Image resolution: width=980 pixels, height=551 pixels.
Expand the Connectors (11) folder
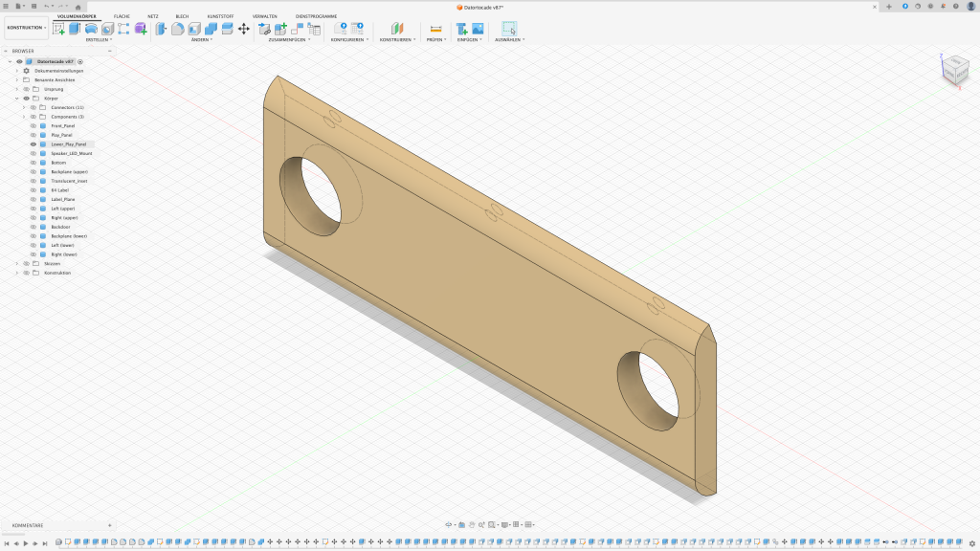[x=23, y=107]
